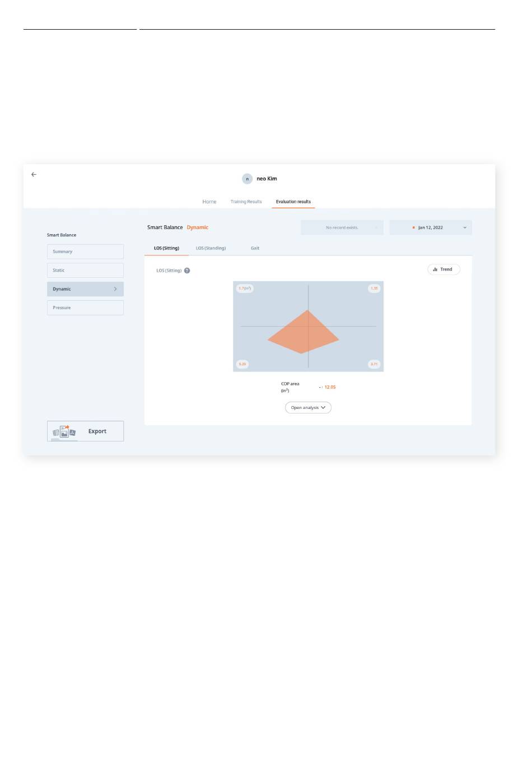
Task: Show the Trend chart
Action: click(444, 269)
